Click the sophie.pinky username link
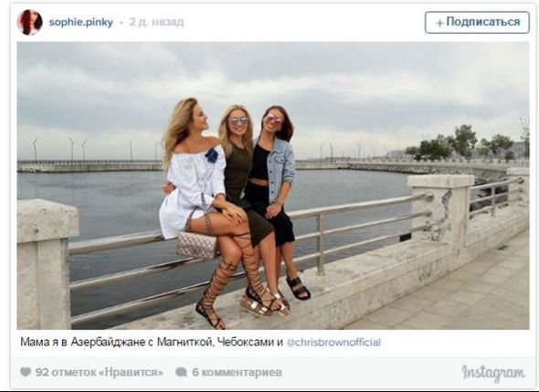The height and width of the screenshot is (392, 539). pyautogui.click(x=80, y=22)
